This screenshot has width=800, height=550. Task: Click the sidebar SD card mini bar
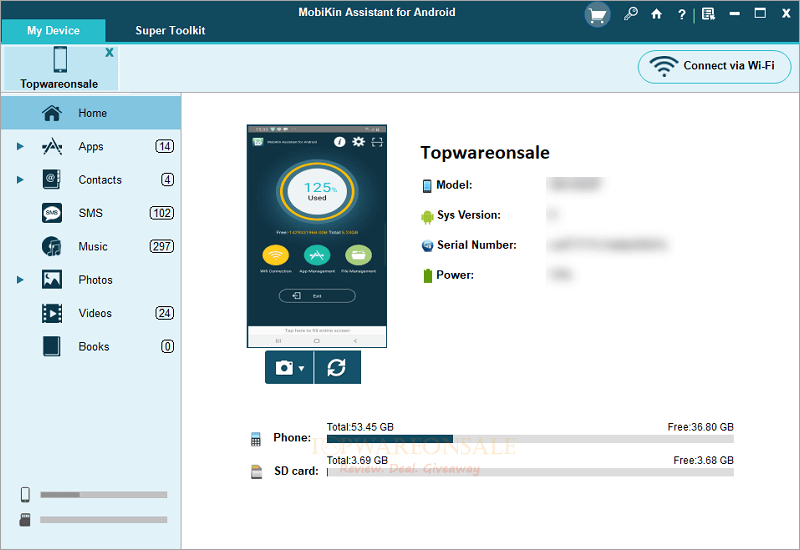click(x=104, y=520)
